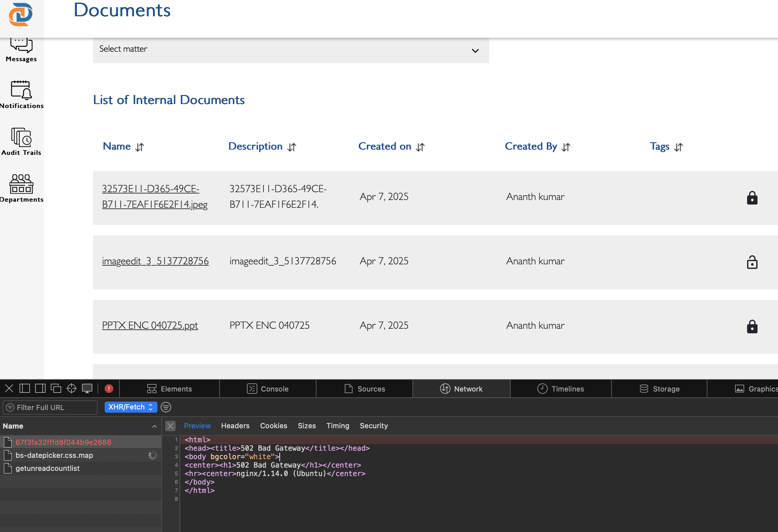
Task: Click the Filter Full URL input field
Action: click(x=49, y=407)
